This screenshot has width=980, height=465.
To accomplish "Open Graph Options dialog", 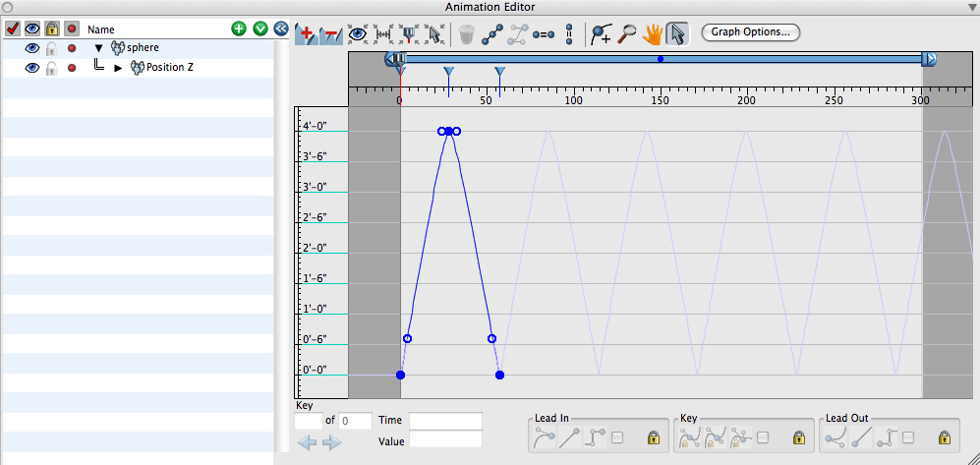I will coord(751,31).
